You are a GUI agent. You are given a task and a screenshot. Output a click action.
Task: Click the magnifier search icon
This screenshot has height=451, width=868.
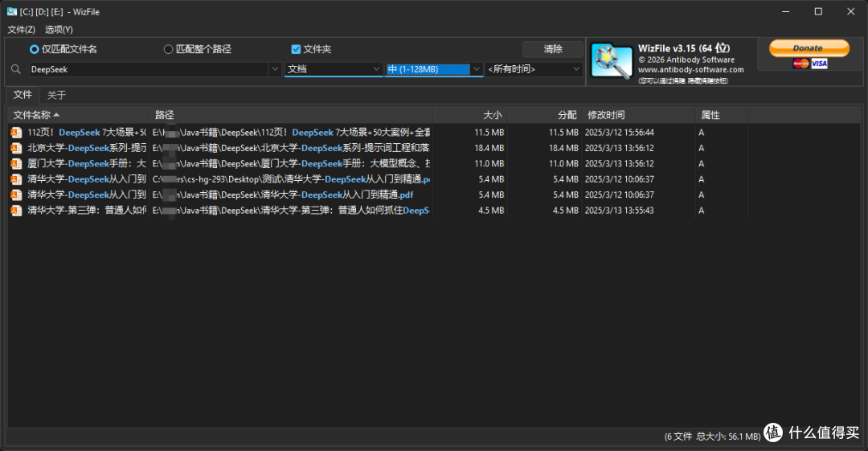[16, 69]
